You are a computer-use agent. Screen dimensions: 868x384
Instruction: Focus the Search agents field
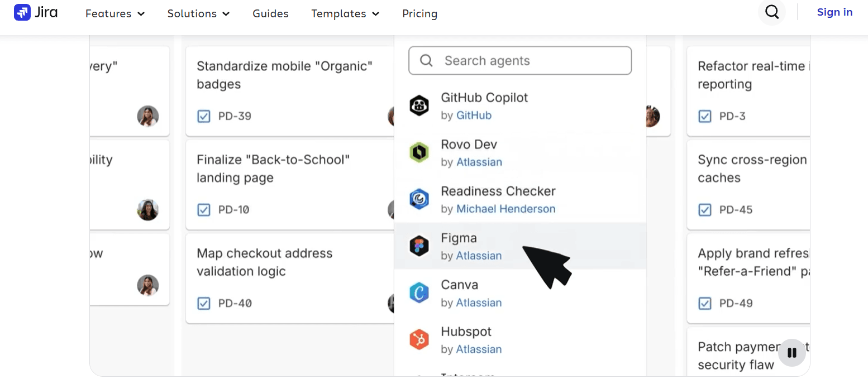coord(520,60)
